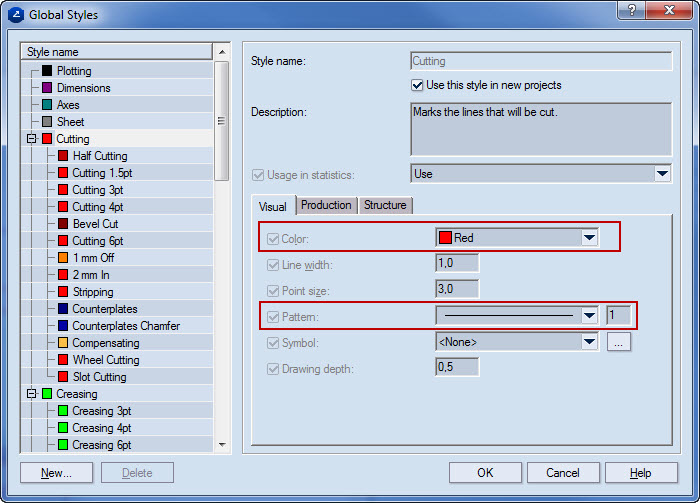Click the orange 1 mm Off icon
This screenshot has height=503, width=700.
pyautogui.click(x=63, y=258)
